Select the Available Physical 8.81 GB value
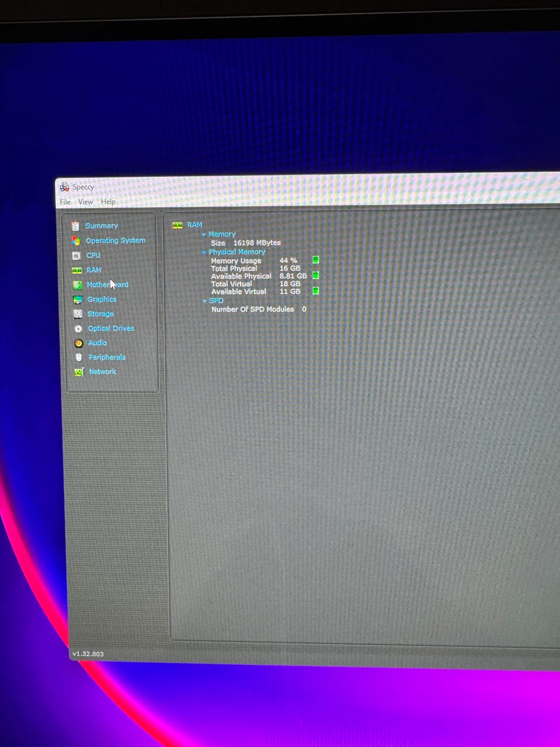Image resolution: width=560 pixels, height=747 pixels. [293, 276]
